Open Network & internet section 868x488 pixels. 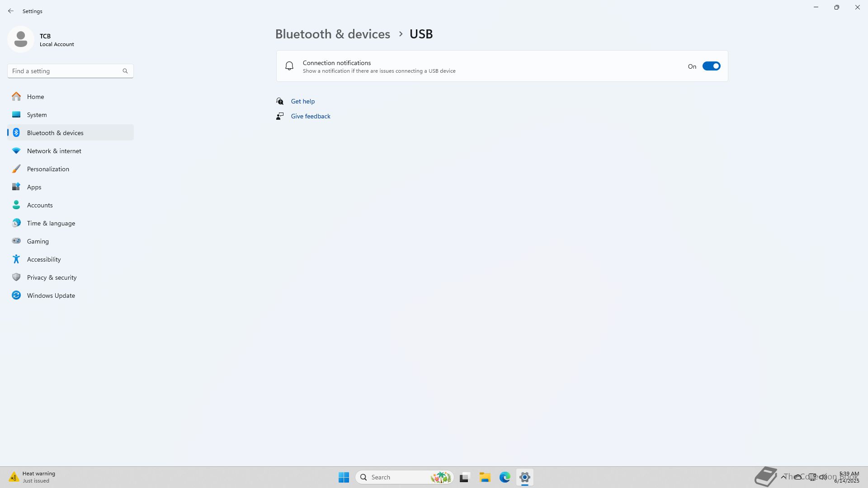pos(54,151)
